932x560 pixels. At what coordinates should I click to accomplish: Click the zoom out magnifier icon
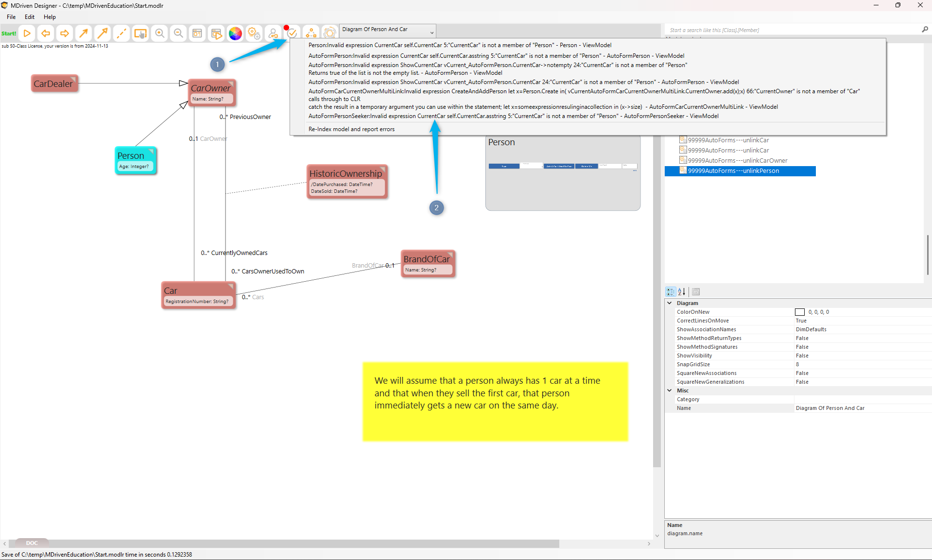coord(178,34)
